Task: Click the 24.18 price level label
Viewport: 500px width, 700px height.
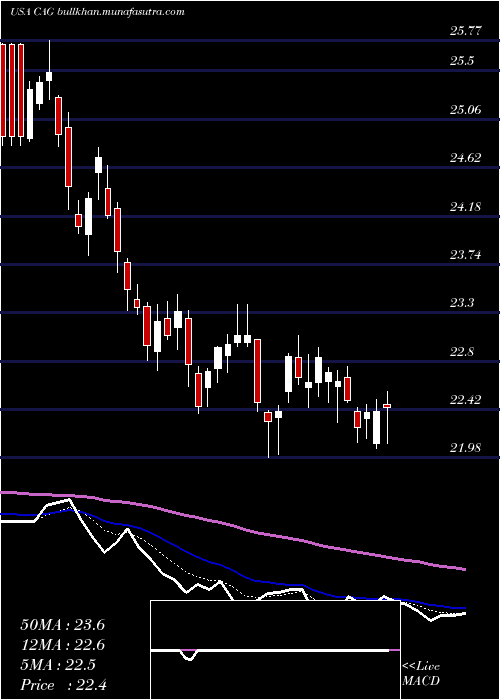Action: (x=467, y=207)
